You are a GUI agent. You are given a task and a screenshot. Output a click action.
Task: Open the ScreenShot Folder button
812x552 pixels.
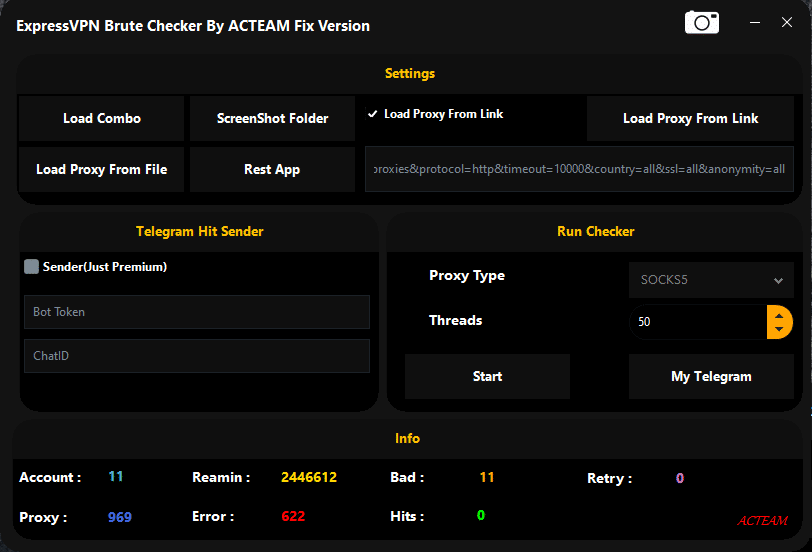point(272,118)
